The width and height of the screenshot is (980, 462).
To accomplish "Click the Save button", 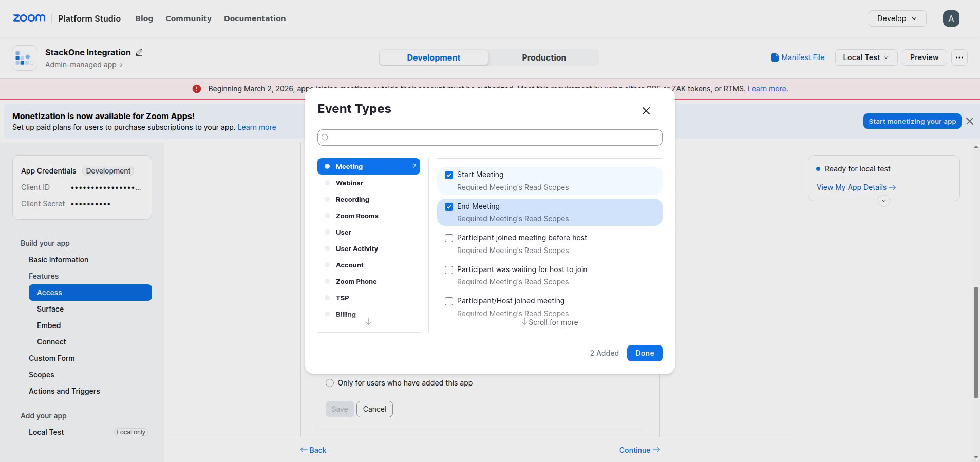I will click(x=340, y=409).
